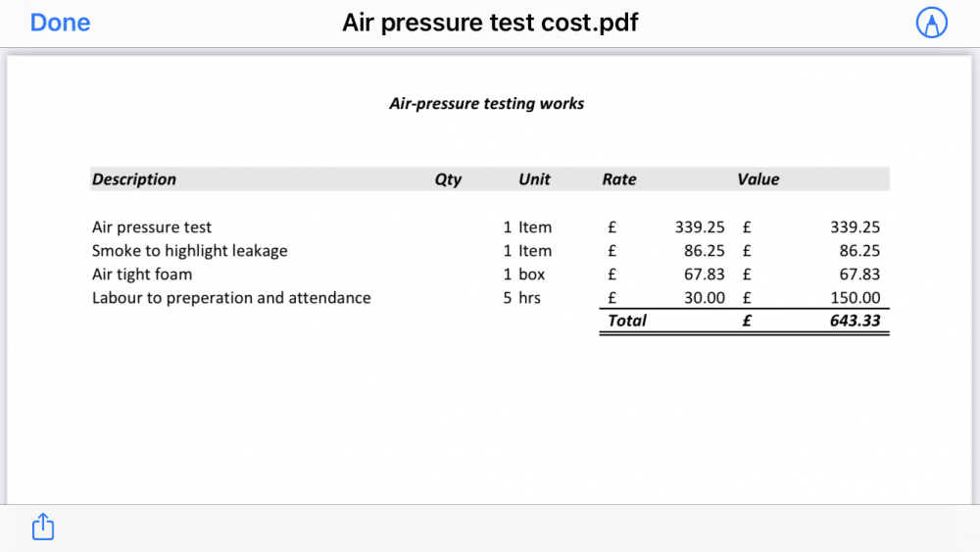The width and height of the screenshot is (980, 552).
Task: Tap the 'Air pressure test' row description
Action: point(152,226)
